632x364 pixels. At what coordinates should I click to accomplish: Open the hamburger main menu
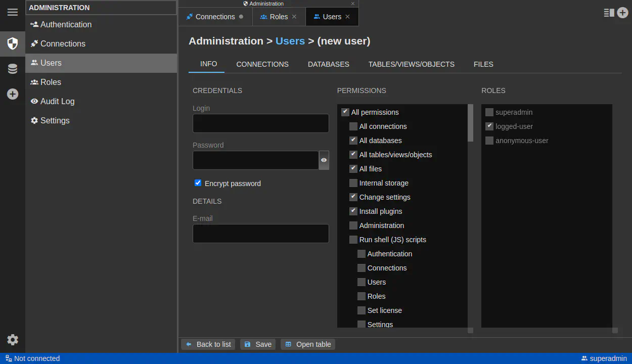13,12
